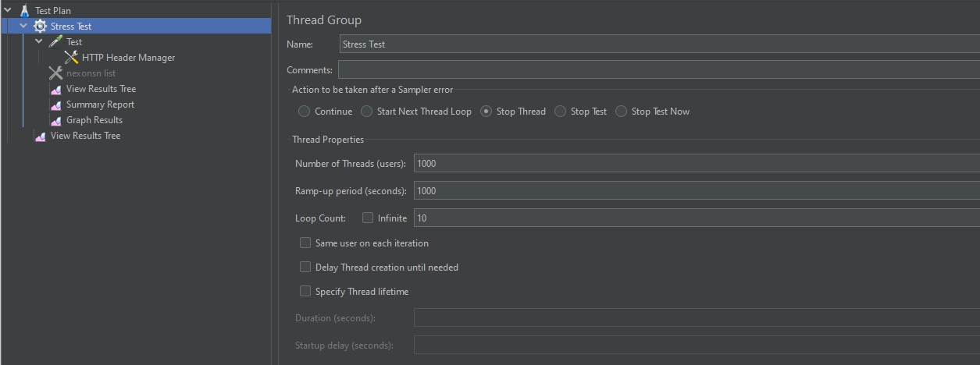
Task: Enable the Infinite loop checkbox
Action: pos(368,218)
